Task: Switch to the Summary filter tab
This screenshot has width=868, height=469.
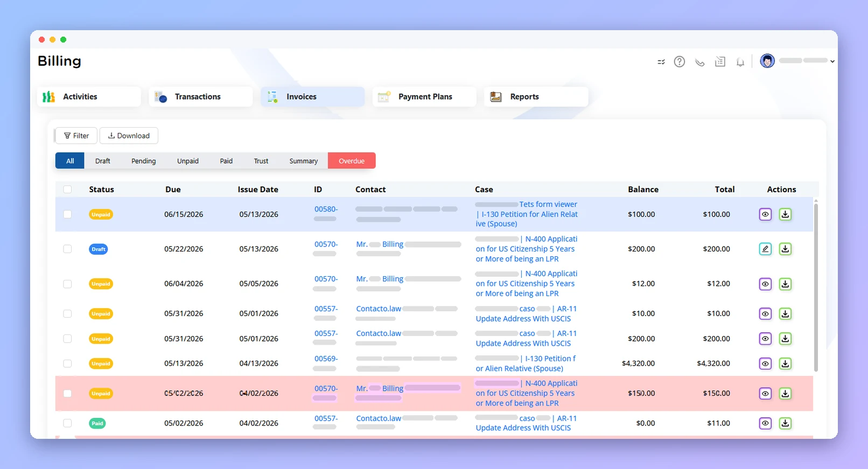Action: (304, 161)
